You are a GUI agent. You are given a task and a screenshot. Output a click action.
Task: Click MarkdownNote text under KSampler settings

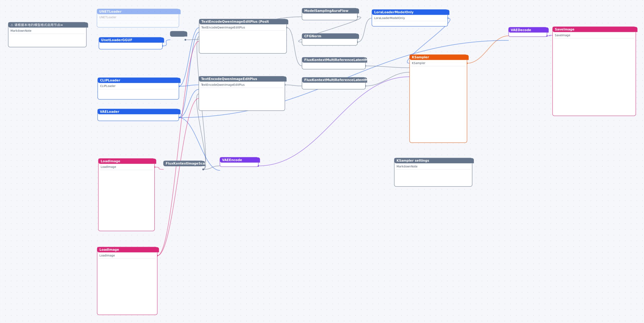pos(407,166)
